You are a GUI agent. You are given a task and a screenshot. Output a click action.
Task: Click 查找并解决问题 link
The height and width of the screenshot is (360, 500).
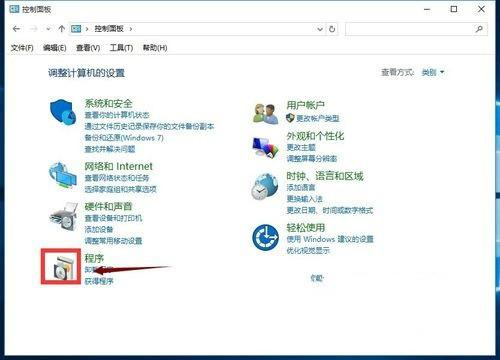(x=110, y=149)
